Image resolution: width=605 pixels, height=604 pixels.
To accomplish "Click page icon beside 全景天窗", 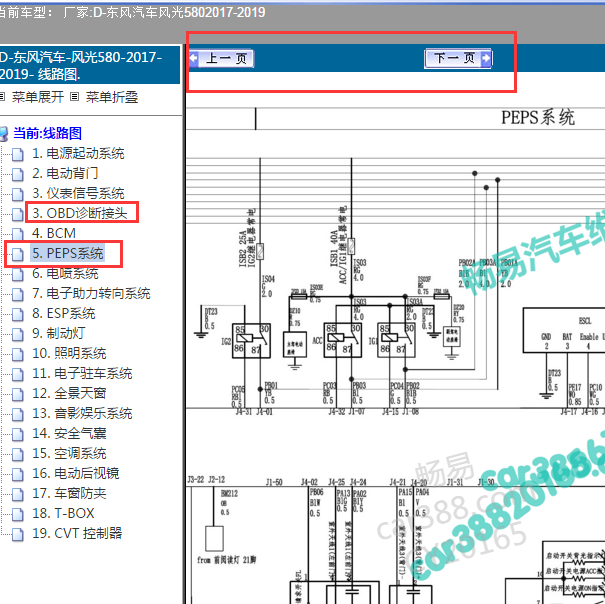I will 17,394.
